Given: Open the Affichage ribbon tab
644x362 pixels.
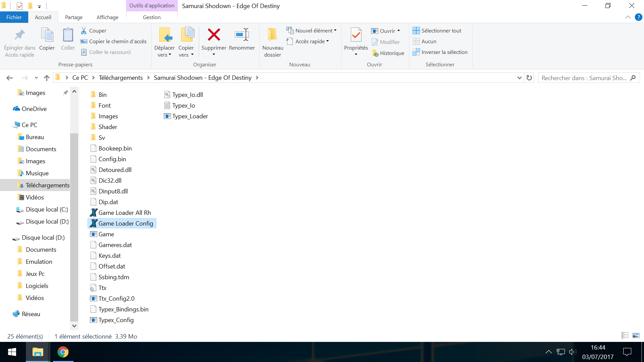Looking at the screenshot, I should coord(107,17).
